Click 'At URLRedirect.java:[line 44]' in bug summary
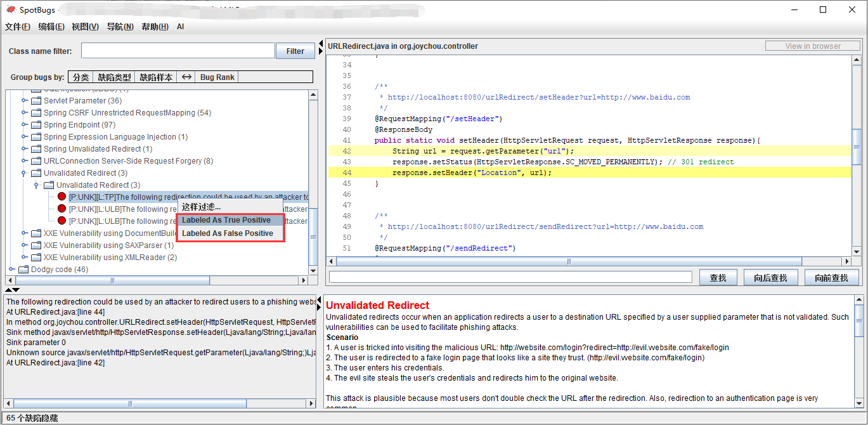This screenshot has width=868, height=425. point(55,311)
